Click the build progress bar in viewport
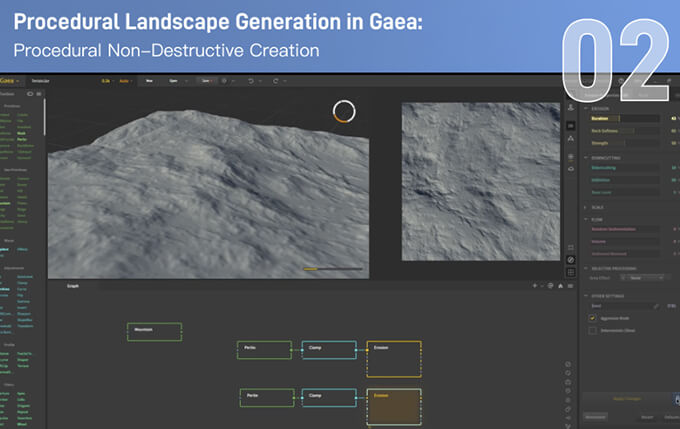This screenshot has width=680, height=429. tap(333, 269)
